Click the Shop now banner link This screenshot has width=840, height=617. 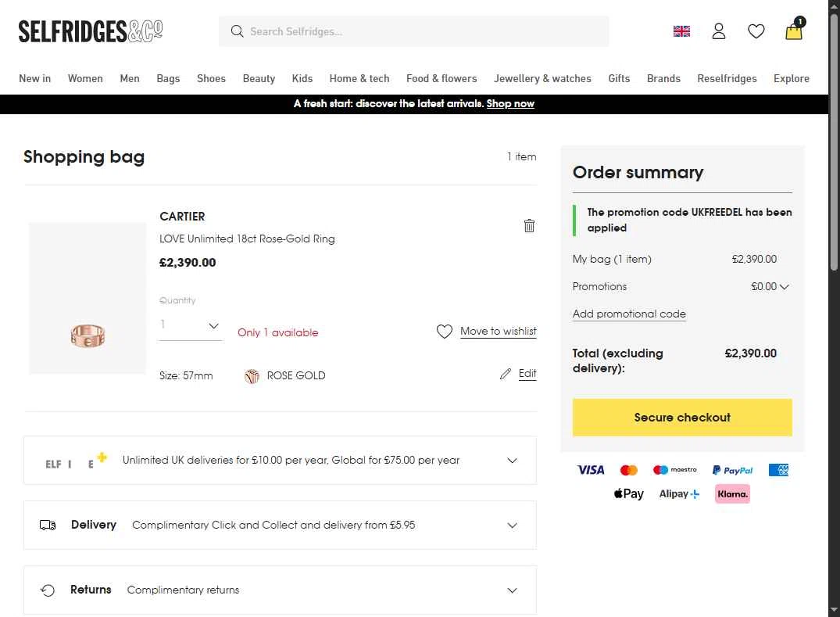[x=510, y=103]
